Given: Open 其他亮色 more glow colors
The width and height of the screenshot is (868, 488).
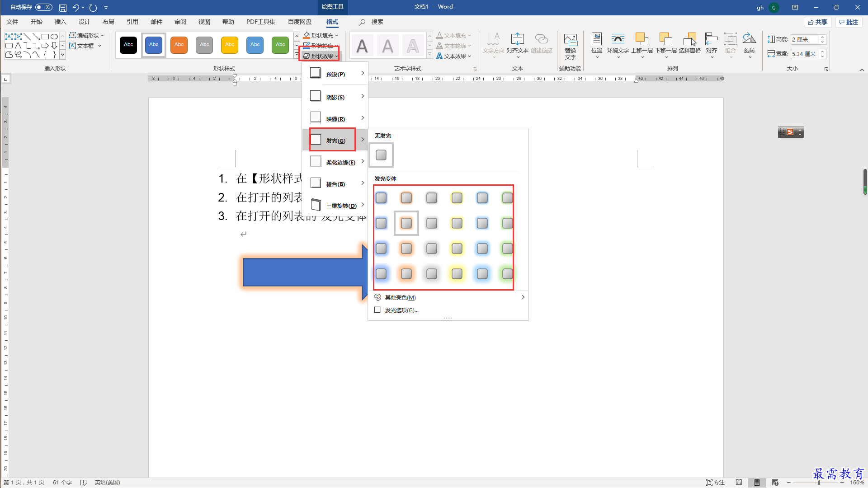Looking at the screenshot, I should [448, 297].
